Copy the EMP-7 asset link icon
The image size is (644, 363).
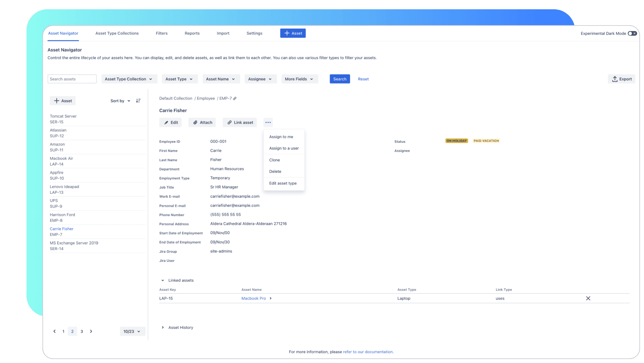(x=235, y=98)
